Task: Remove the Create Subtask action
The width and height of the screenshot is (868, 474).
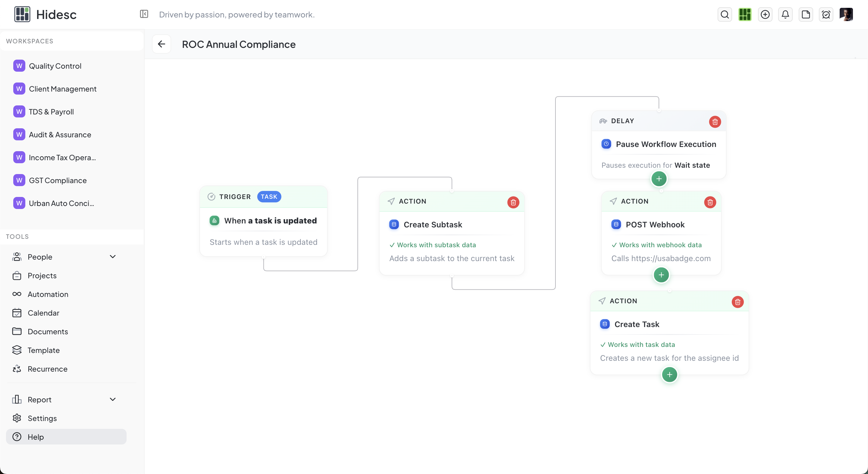Action: (513, 202)
